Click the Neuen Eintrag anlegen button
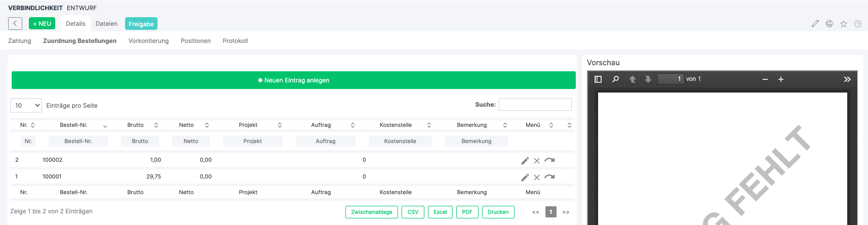Viewport: 868px width, 225px height. [293, 80]
